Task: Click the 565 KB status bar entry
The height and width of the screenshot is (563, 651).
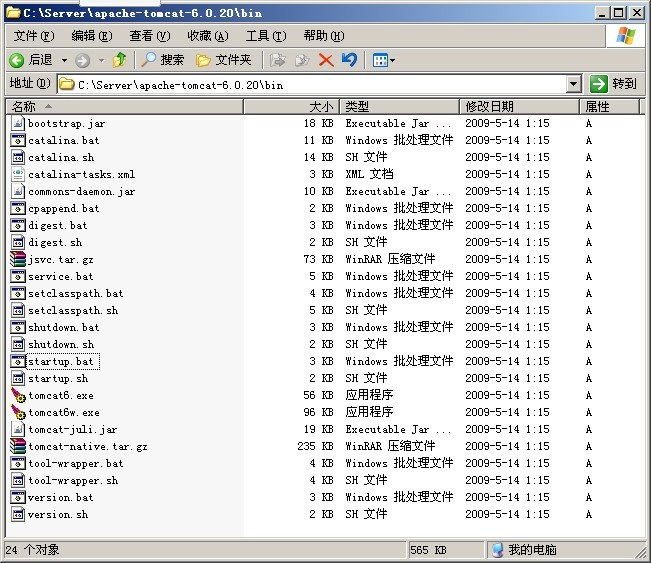Action: point(428,550)
